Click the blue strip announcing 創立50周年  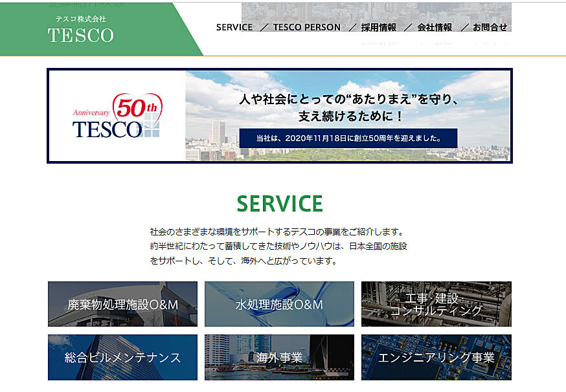348,138
